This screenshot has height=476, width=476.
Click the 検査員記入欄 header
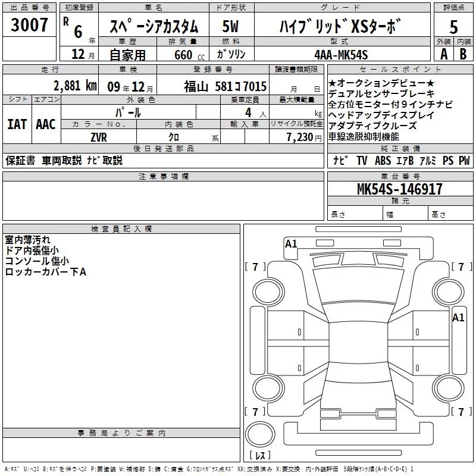point(121,229)
